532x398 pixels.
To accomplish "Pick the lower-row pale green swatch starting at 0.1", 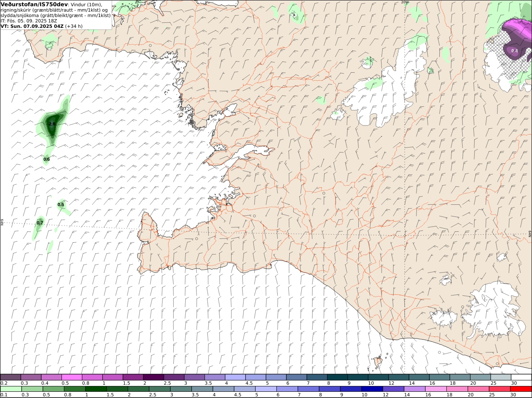I will [11, 389].
